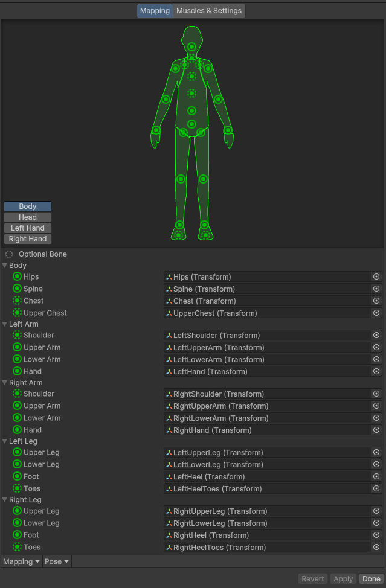Switch to the Muscles & Settings tab
Screen dimensions: 386x588
209,11
